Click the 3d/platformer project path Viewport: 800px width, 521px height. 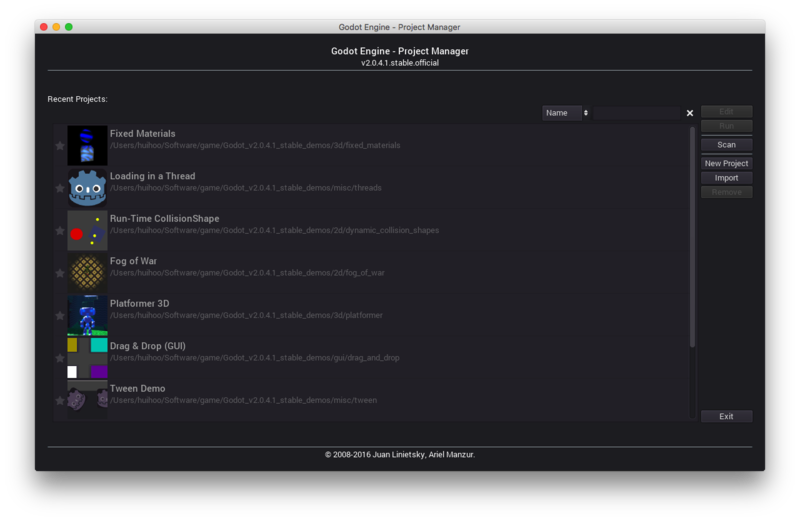point(246,315)
